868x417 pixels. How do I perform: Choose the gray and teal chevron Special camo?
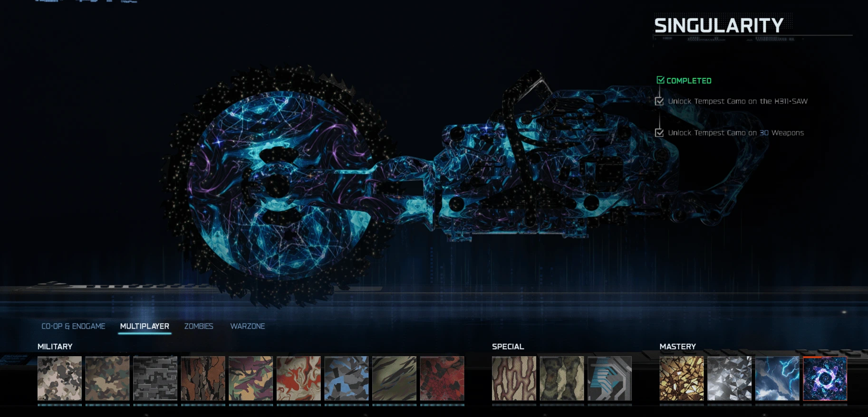coord(610,379)
